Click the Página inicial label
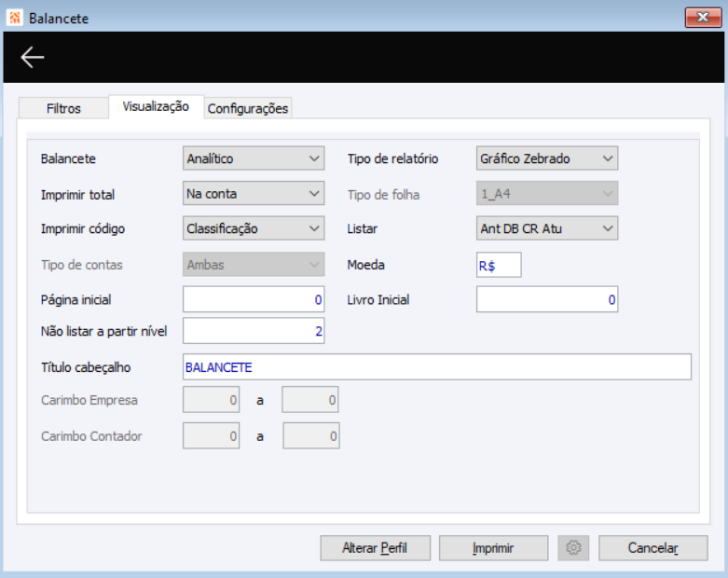The height and width of the screenshot is (578, 728). [x=76, y=300]
